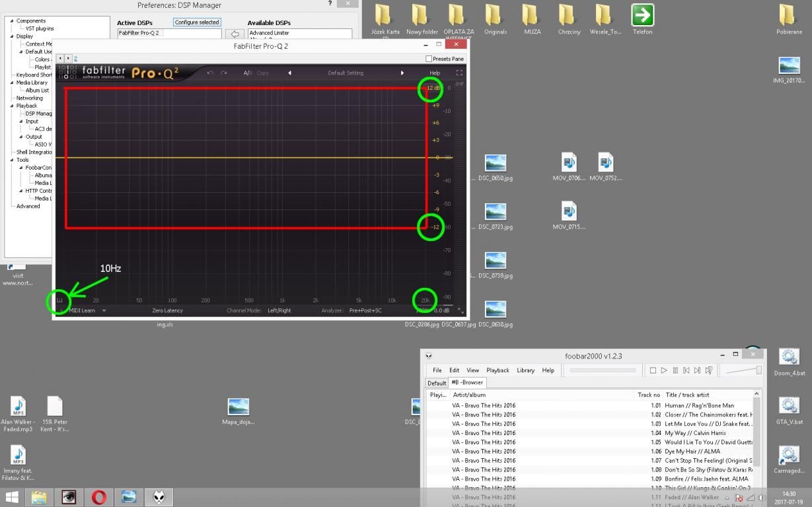This screenshot has height=507, width=812.
Task: Select the Originals folder on desktop
Action: [495, 19]
